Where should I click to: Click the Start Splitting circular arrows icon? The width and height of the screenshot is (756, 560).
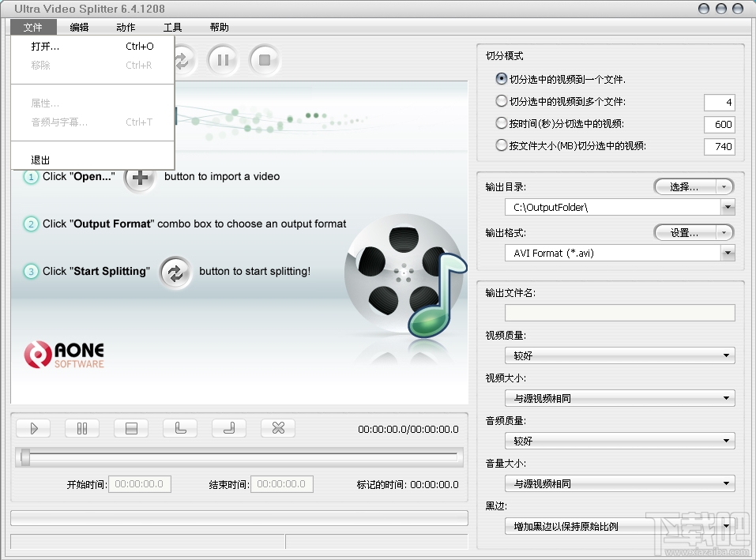tap(181, 60)
